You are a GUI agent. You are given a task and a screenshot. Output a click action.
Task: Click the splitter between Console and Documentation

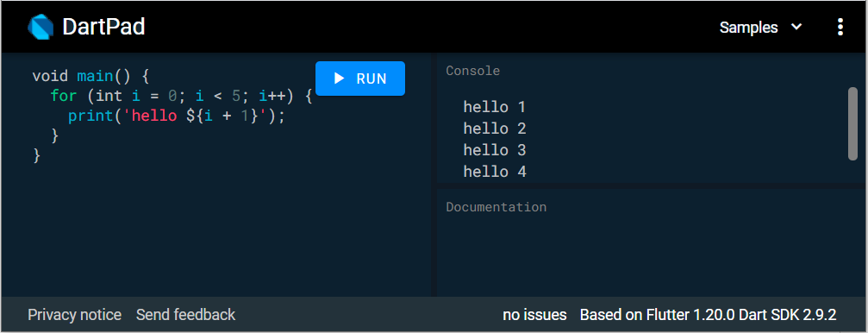coord(651,185)
